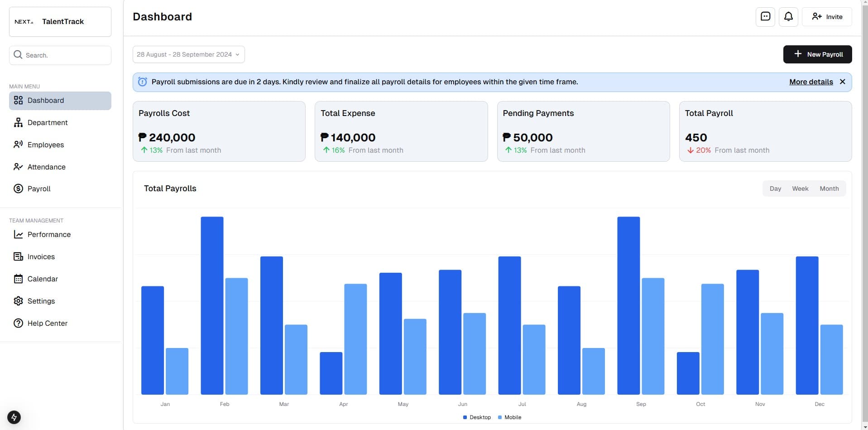Click the Invoices document icon
Viewport: 868px width, 430px height.
[18, 257]
